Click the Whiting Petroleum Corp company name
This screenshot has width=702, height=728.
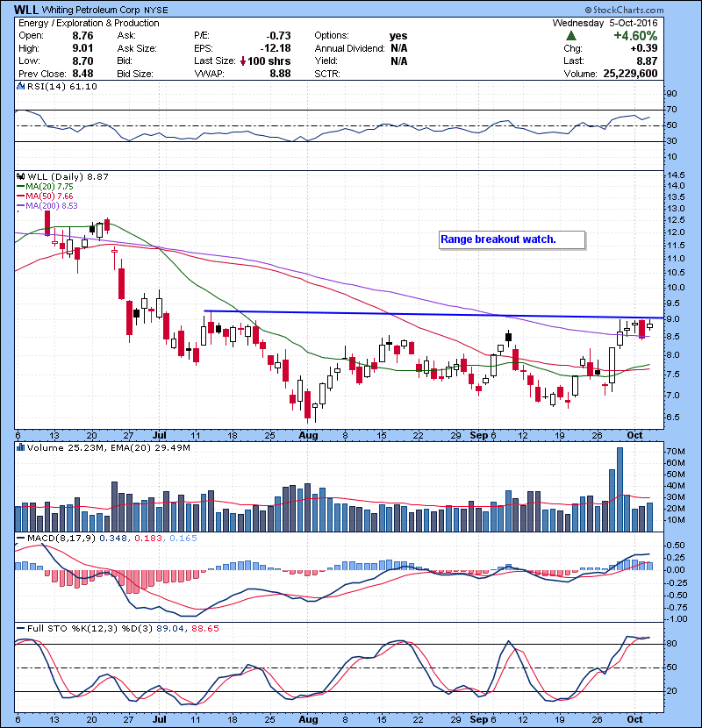point(91,10)
